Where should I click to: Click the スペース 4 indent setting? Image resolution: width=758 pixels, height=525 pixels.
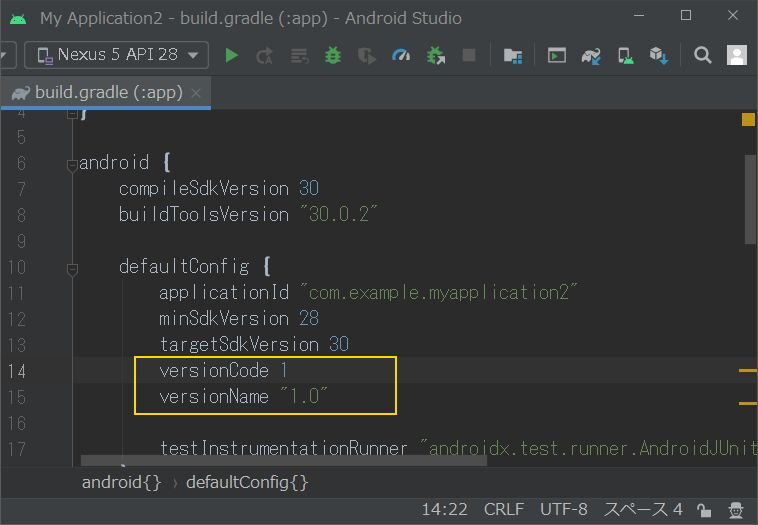643,509
